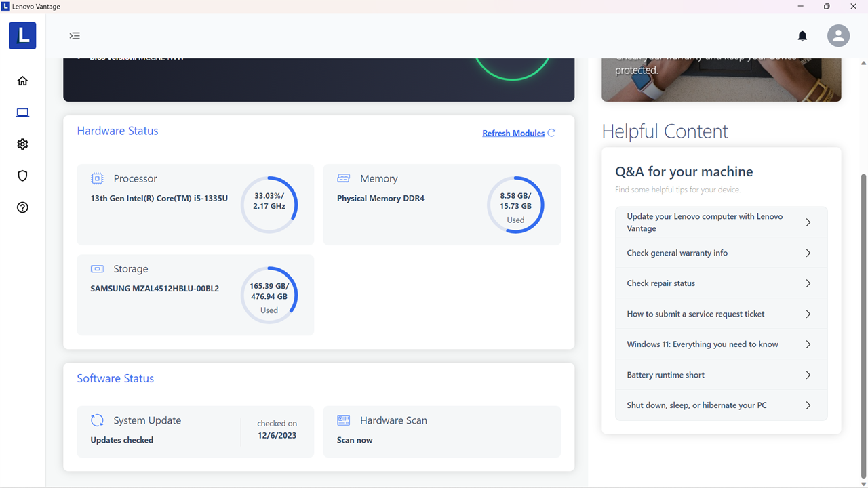Expand 'Check general warranty info' chevron

tap(808, 253)
